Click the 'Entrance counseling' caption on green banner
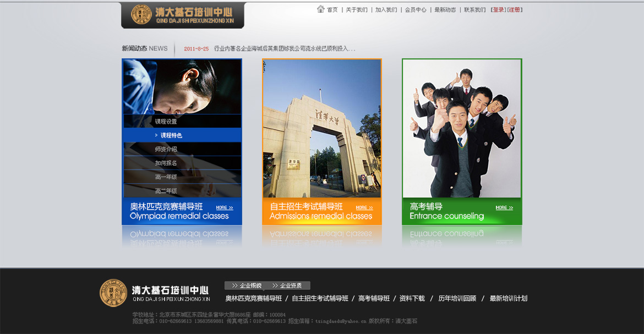 [x=447, y=216]
